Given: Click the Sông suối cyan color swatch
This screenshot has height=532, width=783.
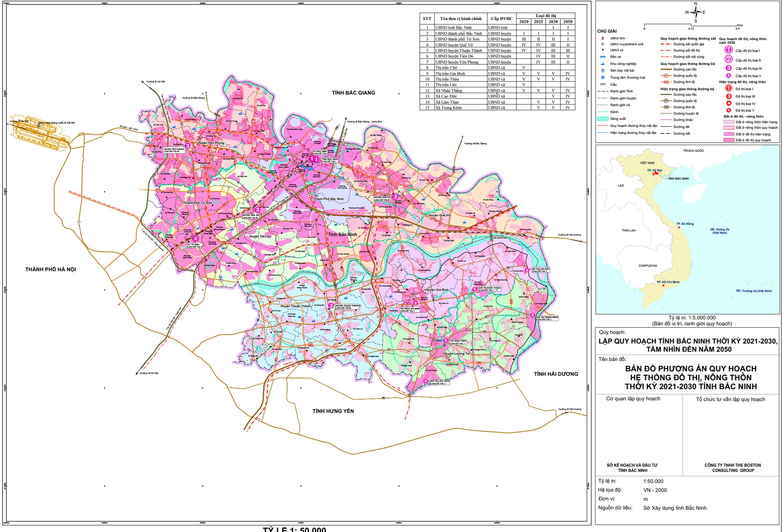Looking at the screenshot, I should click(603, 119).
